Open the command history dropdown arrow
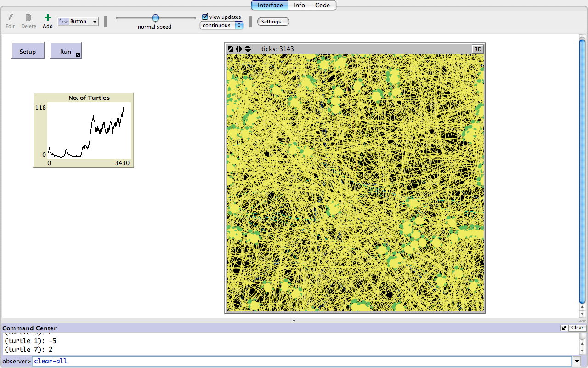This screenshot has height=368, width=588. (577, 362)
